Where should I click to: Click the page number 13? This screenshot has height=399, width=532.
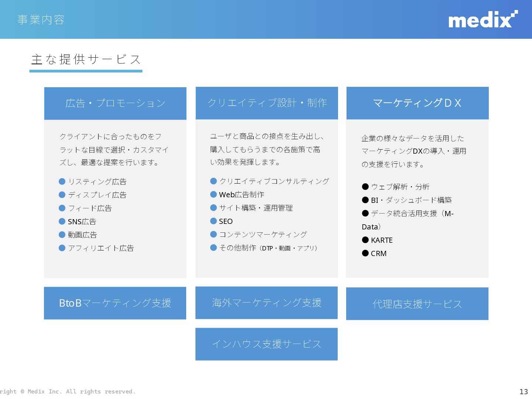pos(524,392)
